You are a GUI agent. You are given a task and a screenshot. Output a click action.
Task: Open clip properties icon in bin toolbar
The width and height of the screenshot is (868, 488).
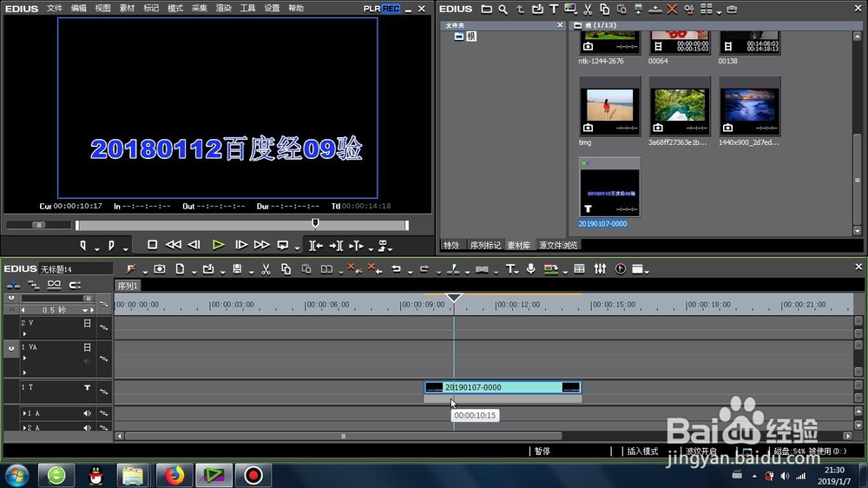tap(688, 9)
